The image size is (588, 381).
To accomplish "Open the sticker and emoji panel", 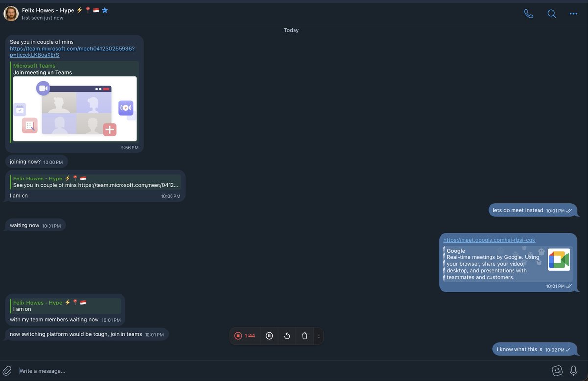I will pos(557,371).
